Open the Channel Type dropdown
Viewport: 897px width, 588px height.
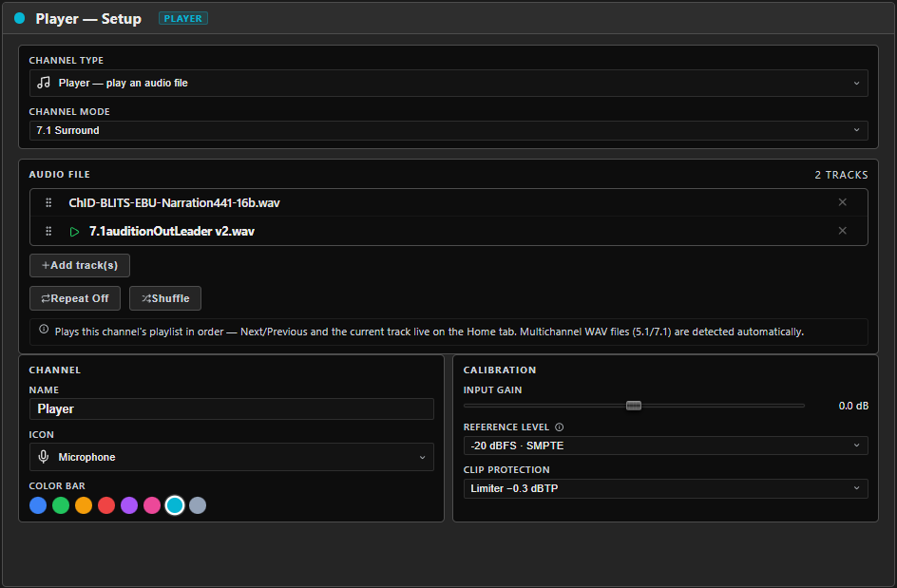tap(448, 83)
